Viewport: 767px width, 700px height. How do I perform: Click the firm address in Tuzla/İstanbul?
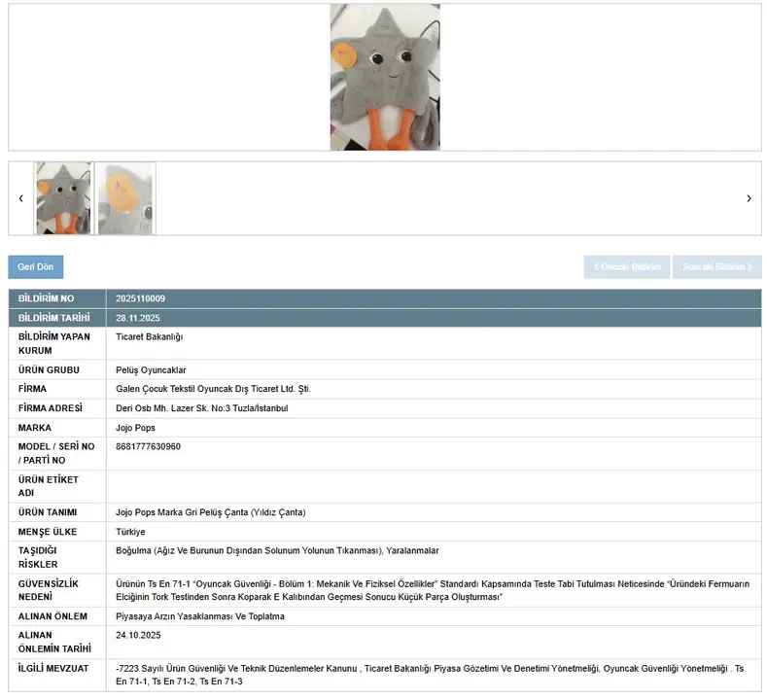point(201,408)
